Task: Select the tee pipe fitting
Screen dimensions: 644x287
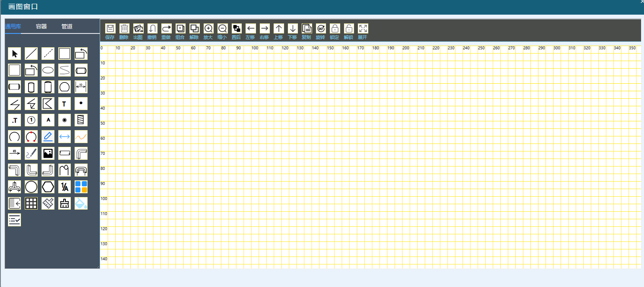Action: pyautogui.click(x=14, y=187)
